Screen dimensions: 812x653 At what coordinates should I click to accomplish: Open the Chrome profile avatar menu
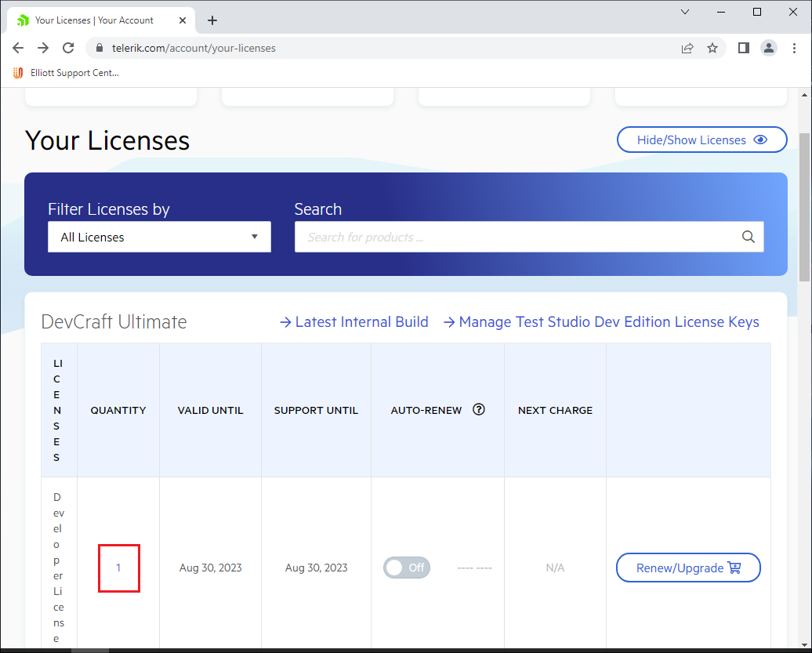[x=769, y=48]
